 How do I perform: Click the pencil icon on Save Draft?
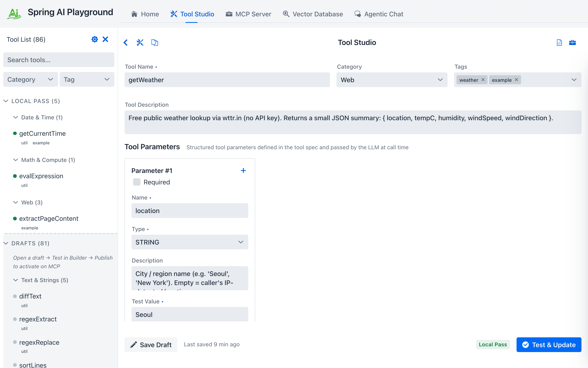click(133, 345)
